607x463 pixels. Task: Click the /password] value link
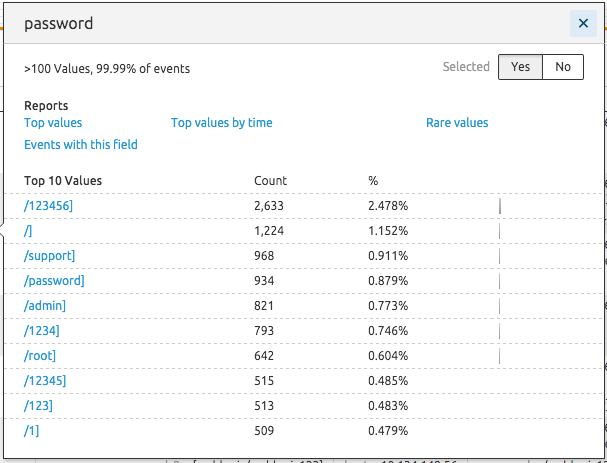54,281
